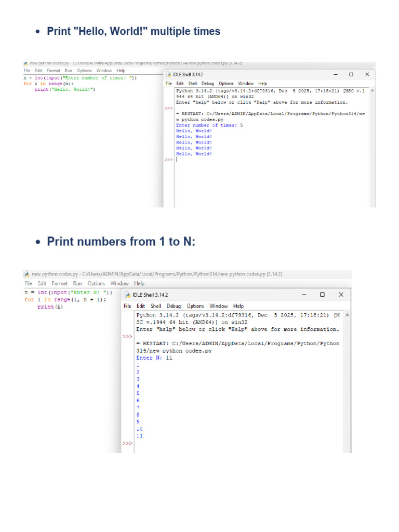Open Options menu in lower IDLE Shell
The image size is (399, 532).
pyautogui.click(x=195, y=306)
